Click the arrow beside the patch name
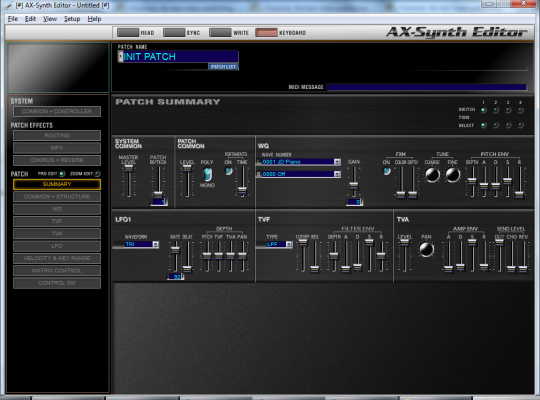This screenshot has width=540, height=400. click(x=120, y=57)
